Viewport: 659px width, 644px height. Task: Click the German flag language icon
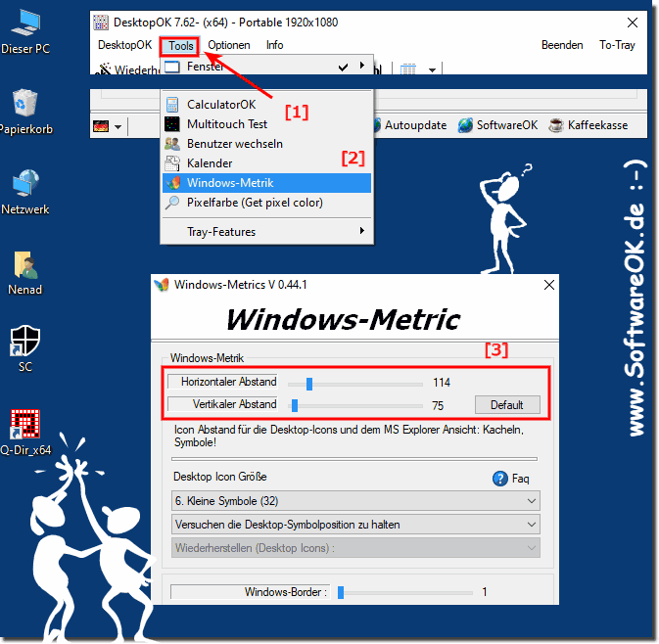coord(101,125)
